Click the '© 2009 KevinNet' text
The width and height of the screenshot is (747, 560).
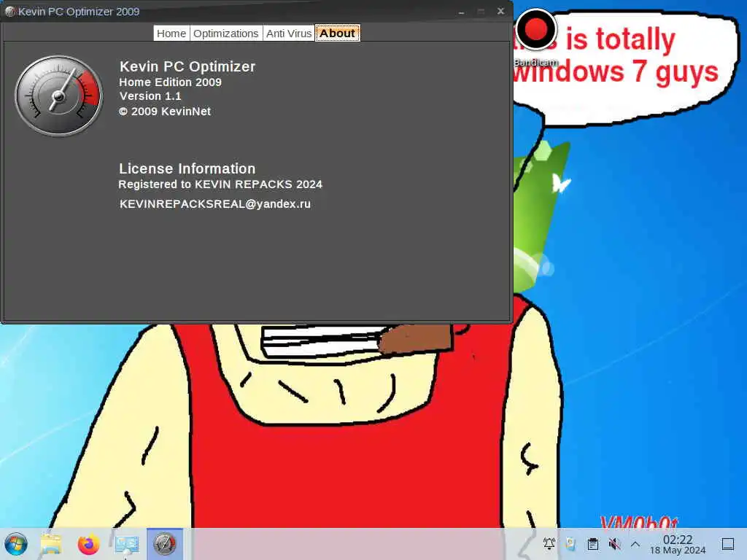[x=165, y=112]
